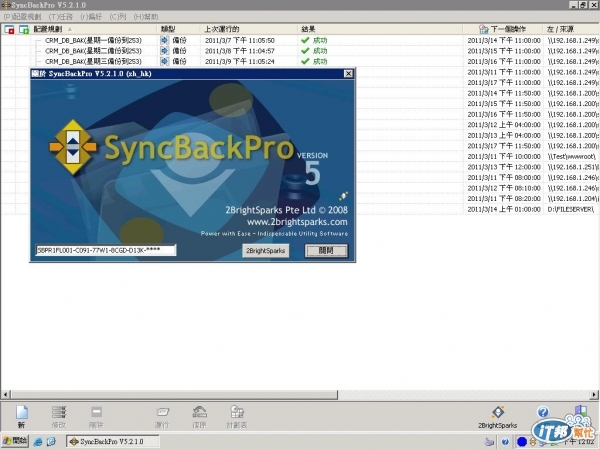Open the (H)幫助 help menu
The height and width of the screenshot is (450, 600).
[145, 16]
